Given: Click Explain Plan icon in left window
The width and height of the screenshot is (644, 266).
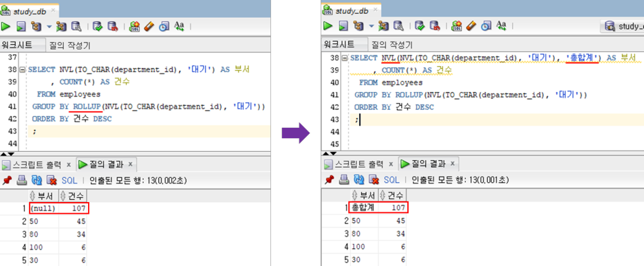Looking at the screenshot, I should 36,27.
